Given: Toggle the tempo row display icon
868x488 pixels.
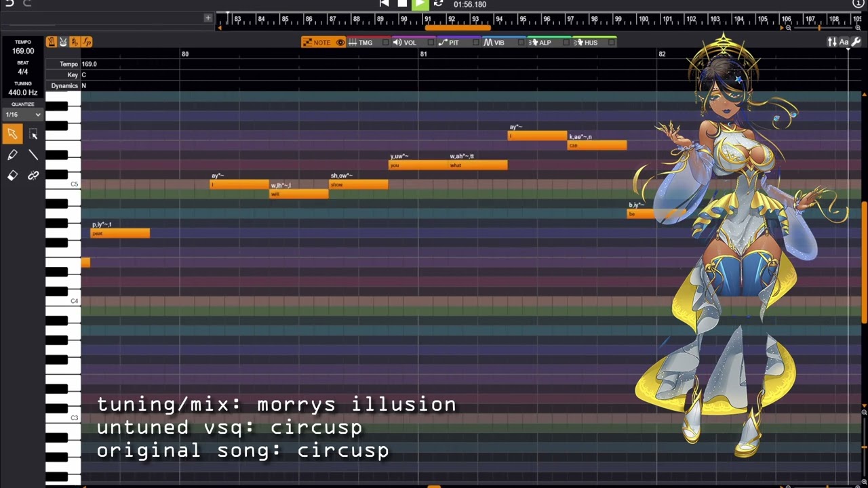Looking at the screenshot, I should (52, 42).
